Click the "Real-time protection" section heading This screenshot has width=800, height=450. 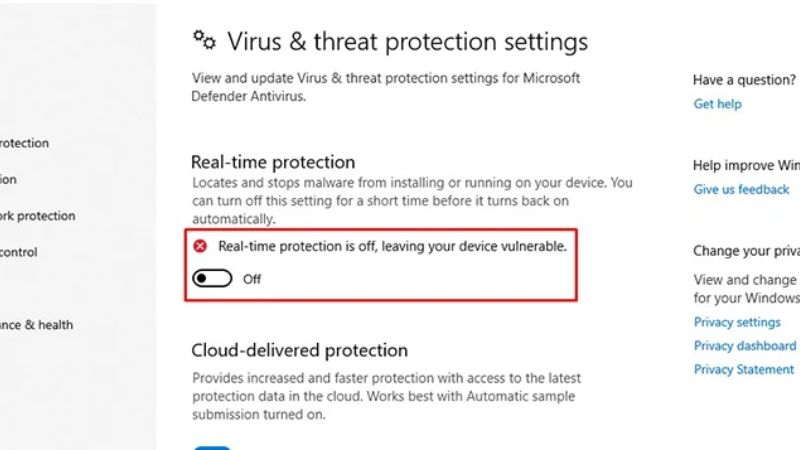273,162
